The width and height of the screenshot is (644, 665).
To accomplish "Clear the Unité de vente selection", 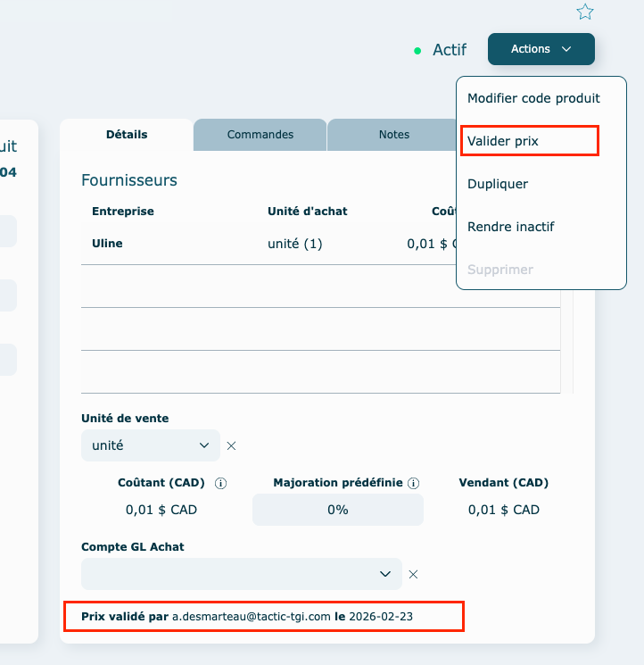I will (231, 445).
